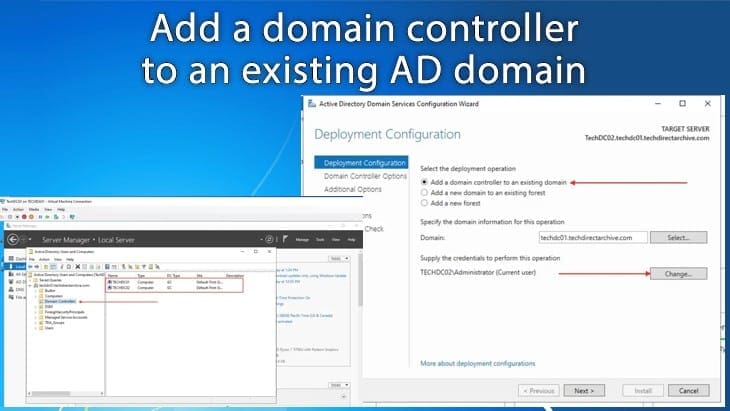Click the Back arrow in AD Users and Computers toolbar
Screen dimensions: 730x411
(30, 266)
